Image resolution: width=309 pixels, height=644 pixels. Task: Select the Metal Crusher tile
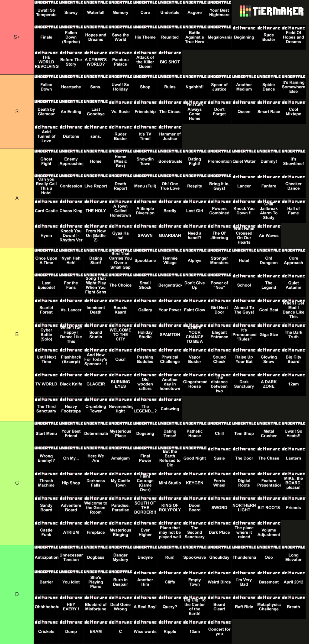pos(269,433)
